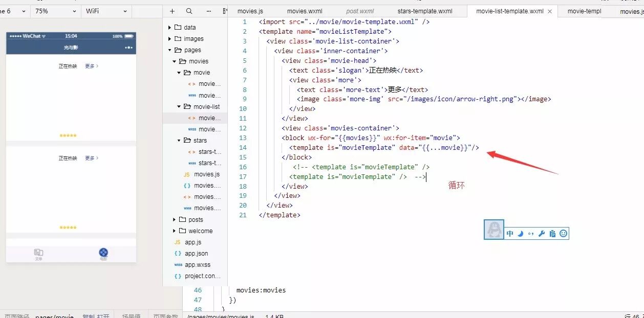Screen dimensions: 644x318
Task: Open the 75% zoom level dropdown
Action: [x=55, y=11]
